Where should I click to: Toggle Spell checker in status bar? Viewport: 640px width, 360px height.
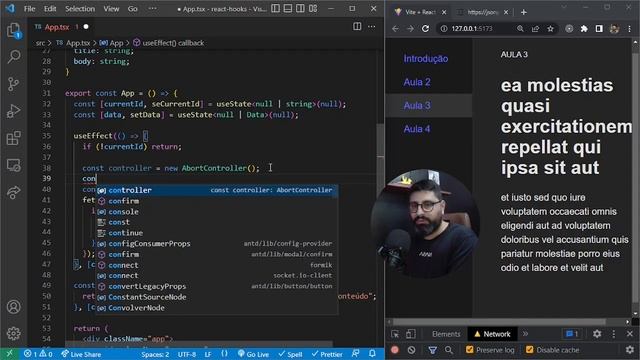(x=290, y=354)
